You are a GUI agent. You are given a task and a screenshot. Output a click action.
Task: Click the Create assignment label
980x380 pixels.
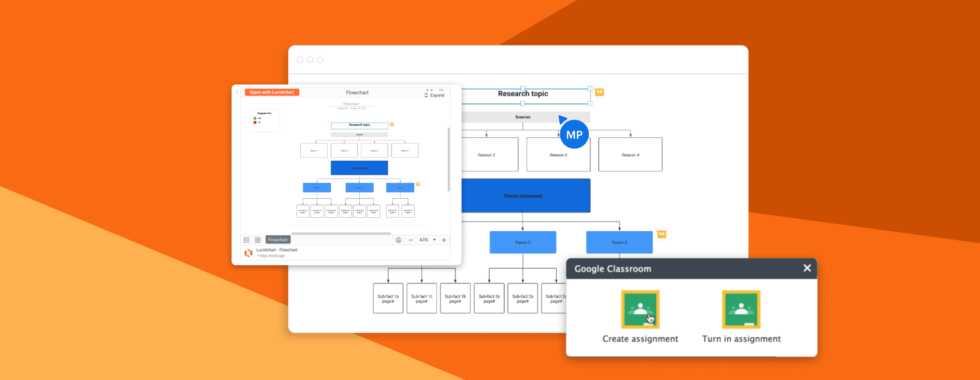pos(640,339)
